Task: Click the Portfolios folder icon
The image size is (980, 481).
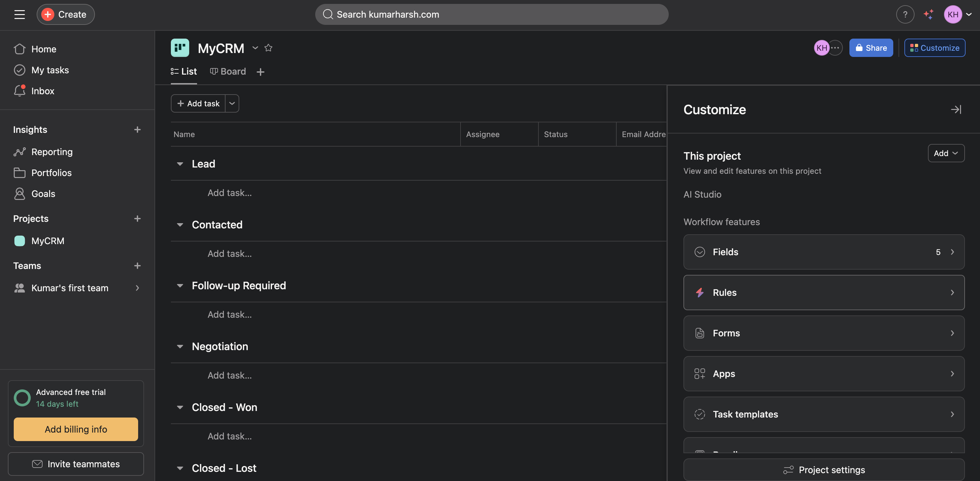Action: click(x=20, y=172)
